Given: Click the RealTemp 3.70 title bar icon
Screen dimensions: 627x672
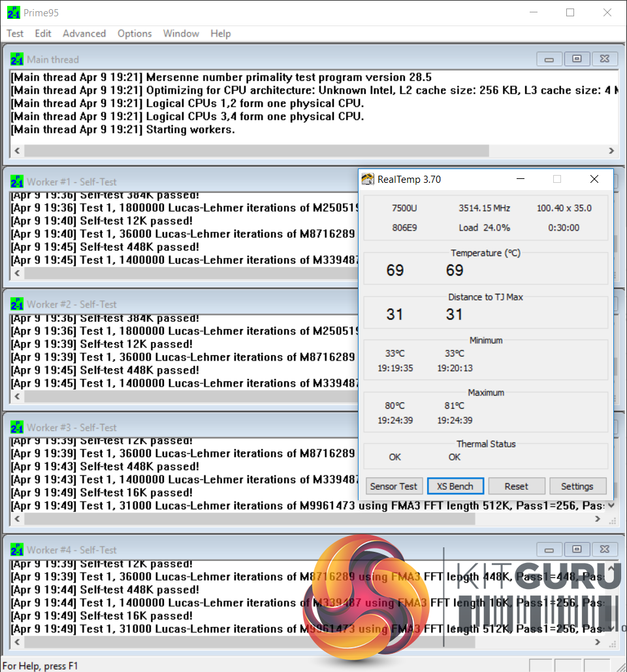Looking at the screenshot, I should click(x=368, y=179).
